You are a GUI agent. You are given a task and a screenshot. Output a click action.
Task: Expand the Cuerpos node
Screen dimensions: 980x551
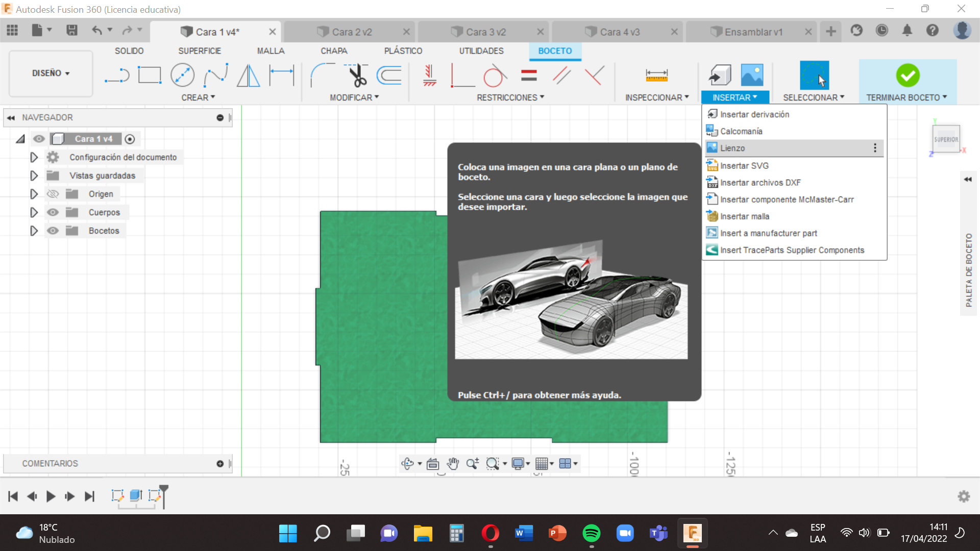(x=34, y=212)
